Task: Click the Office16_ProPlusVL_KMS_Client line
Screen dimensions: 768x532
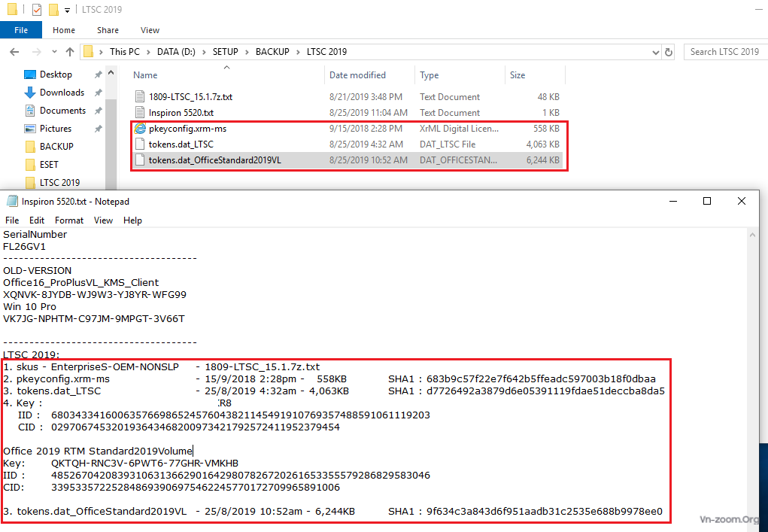Action: tap(80, 283)
